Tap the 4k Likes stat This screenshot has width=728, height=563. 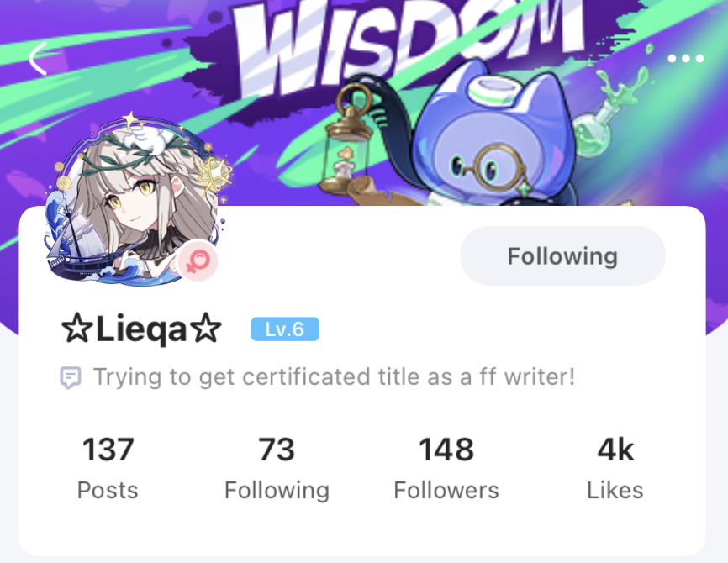click(615, 450)
